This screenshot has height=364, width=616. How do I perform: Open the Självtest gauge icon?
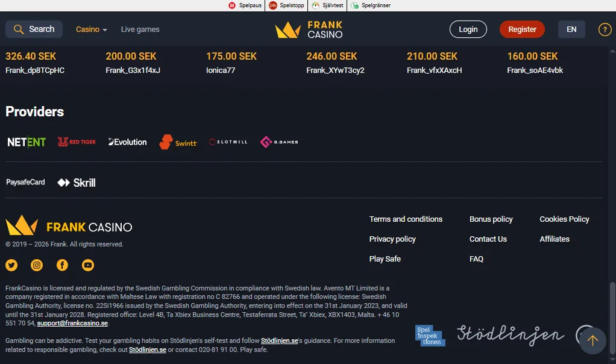point(315,5)
